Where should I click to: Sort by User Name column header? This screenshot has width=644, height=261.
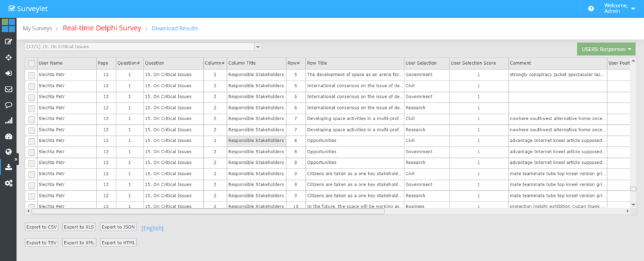pyautogui.click(x=67, y=63)
